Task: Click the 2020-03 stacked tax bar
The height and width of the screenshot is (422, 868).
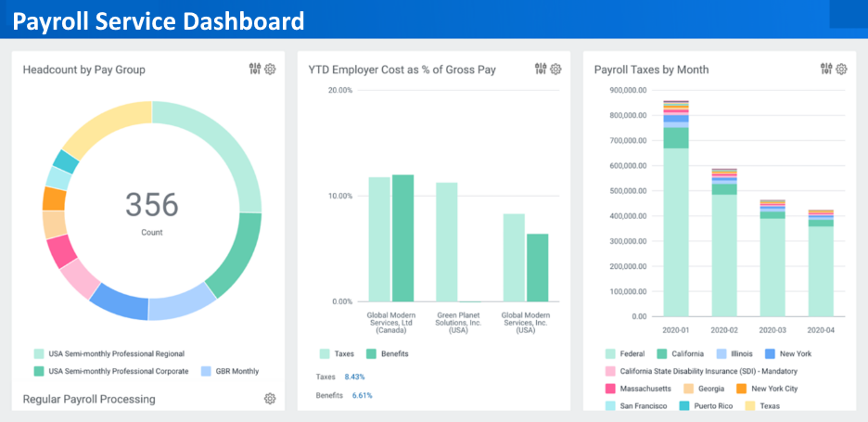Action: tap(772, 258)
